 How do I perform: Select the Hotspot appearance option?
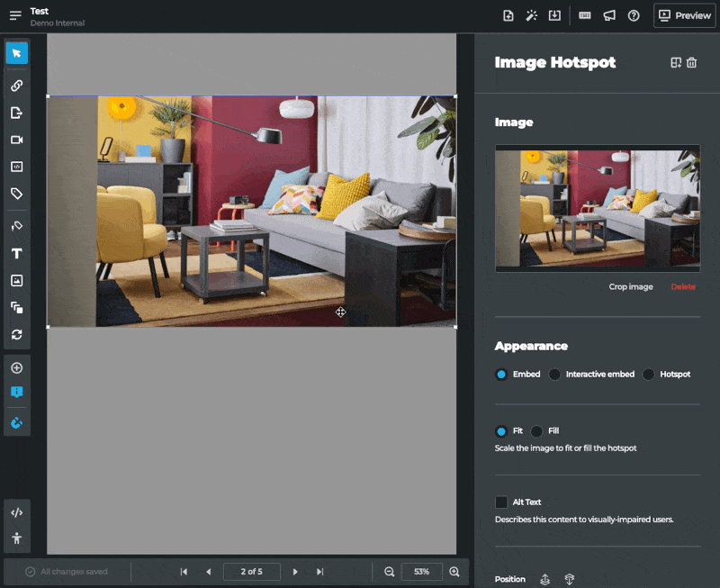pyautogui.click(x=649, y=375)
